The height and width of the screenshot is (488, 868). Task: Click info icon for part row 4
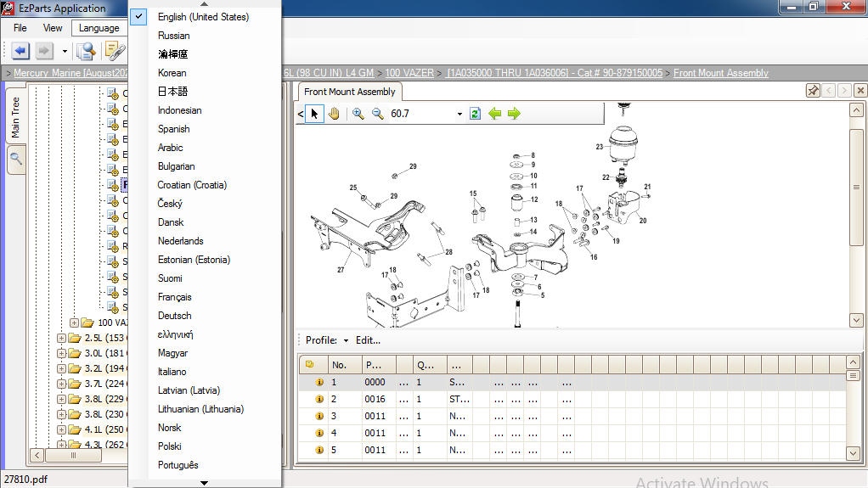319,433
